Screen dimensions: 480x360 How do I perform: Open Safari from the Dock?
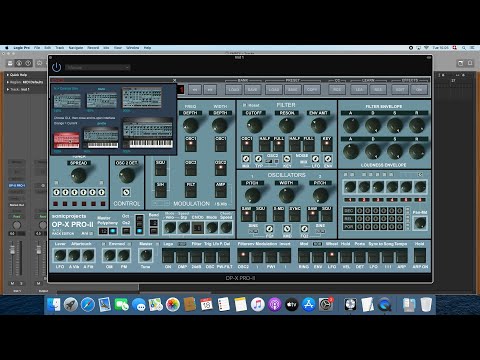tap(88, 305)
